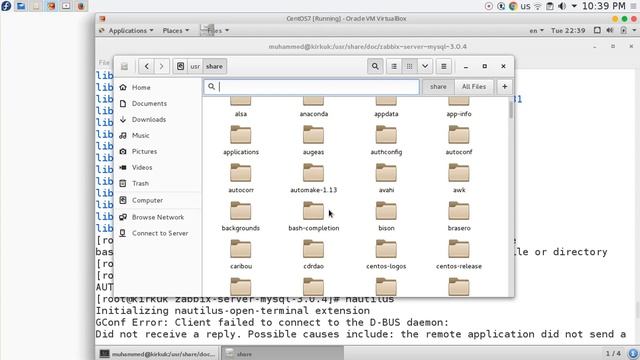Open the alsa folder
Image resolution: width=640 pixels, height=360 pixels.
pos(240,107)
